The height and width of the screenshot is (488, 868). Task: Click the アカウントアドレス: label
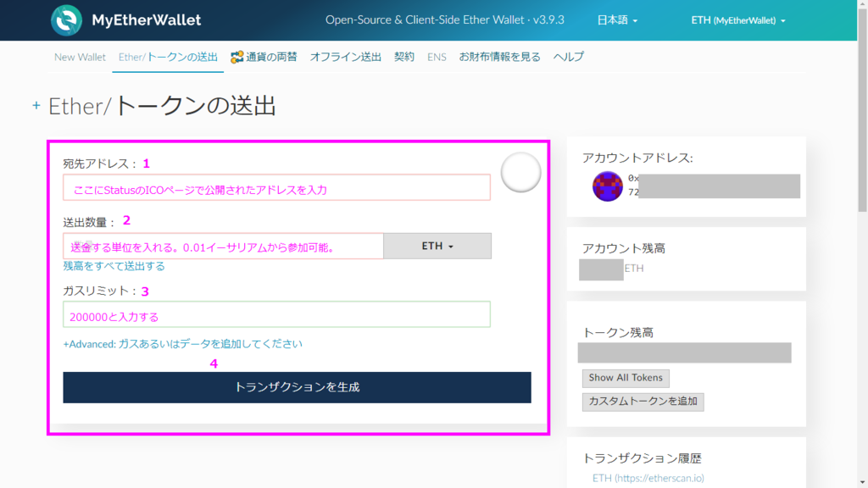[x=637, y=158]
